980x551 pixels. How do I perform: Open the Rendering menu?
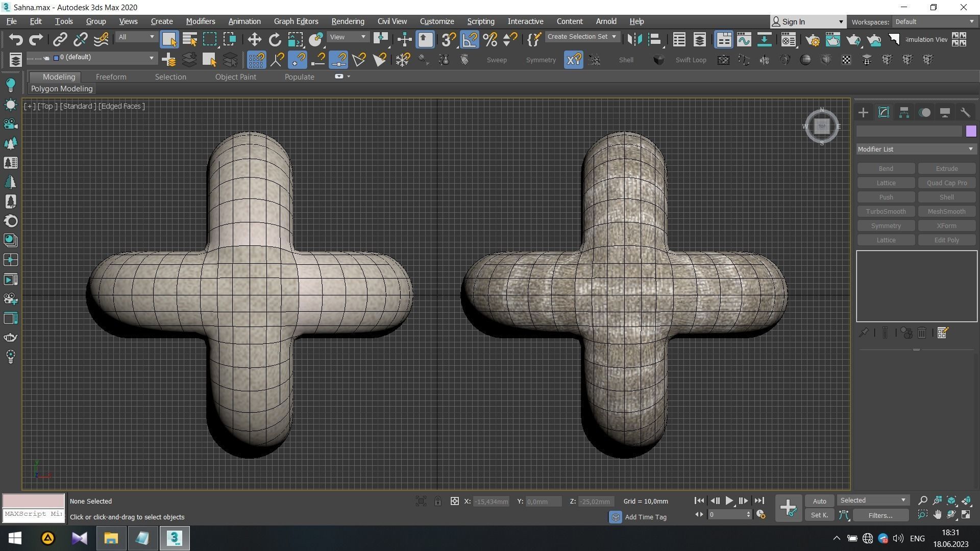pyautogui.click(x=348, y=21)
